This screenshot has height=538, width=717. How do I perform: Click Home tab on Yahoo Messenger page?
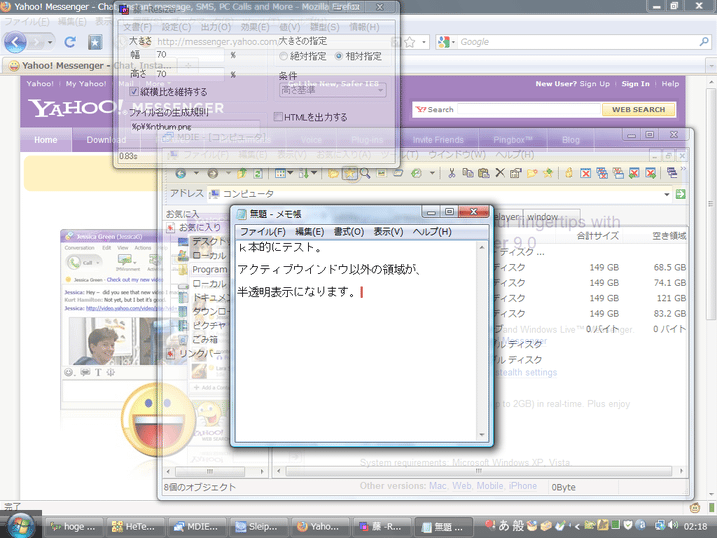click(x=46, y=140)
